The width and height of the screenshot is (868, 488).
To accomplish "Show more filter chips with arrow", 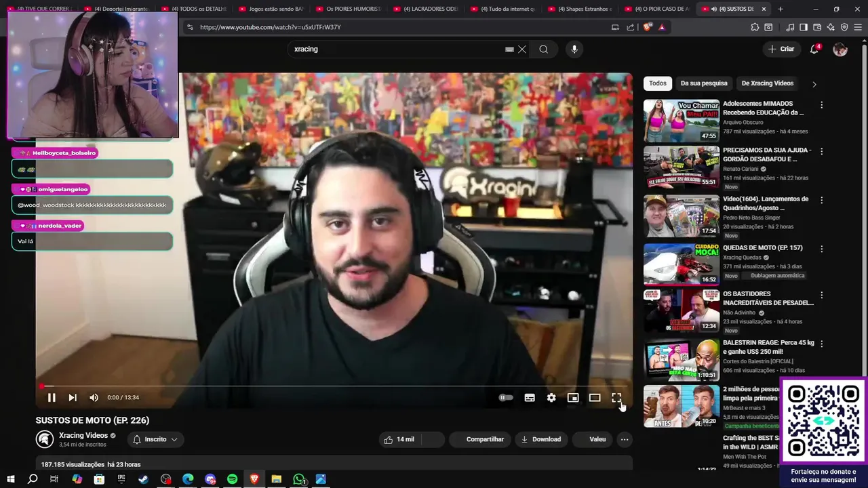I will [814, 84].
